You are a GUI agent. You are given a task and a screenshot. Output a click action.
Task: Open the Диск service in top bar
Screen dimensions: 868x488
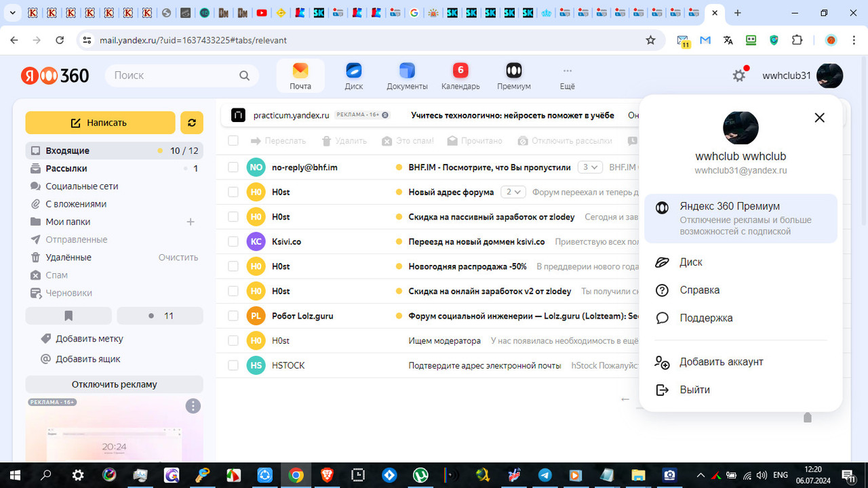pyautogui.click(x=353, y=76)
